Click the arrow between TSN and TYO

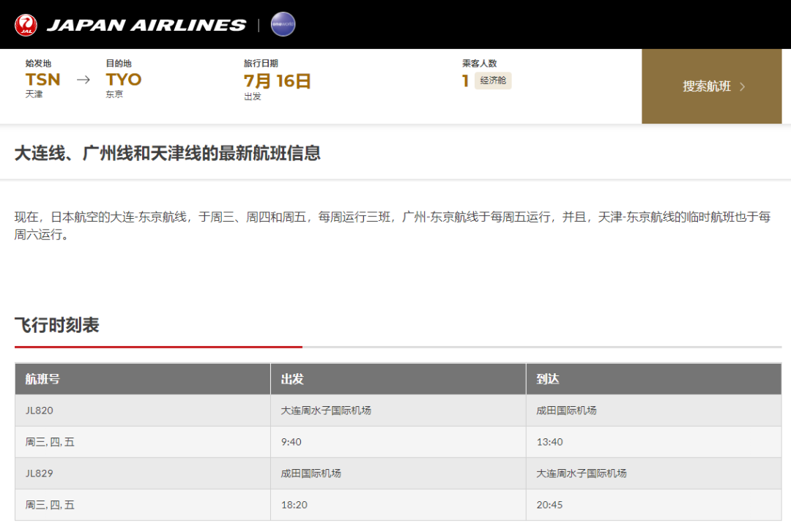click(x=83, y=80)
